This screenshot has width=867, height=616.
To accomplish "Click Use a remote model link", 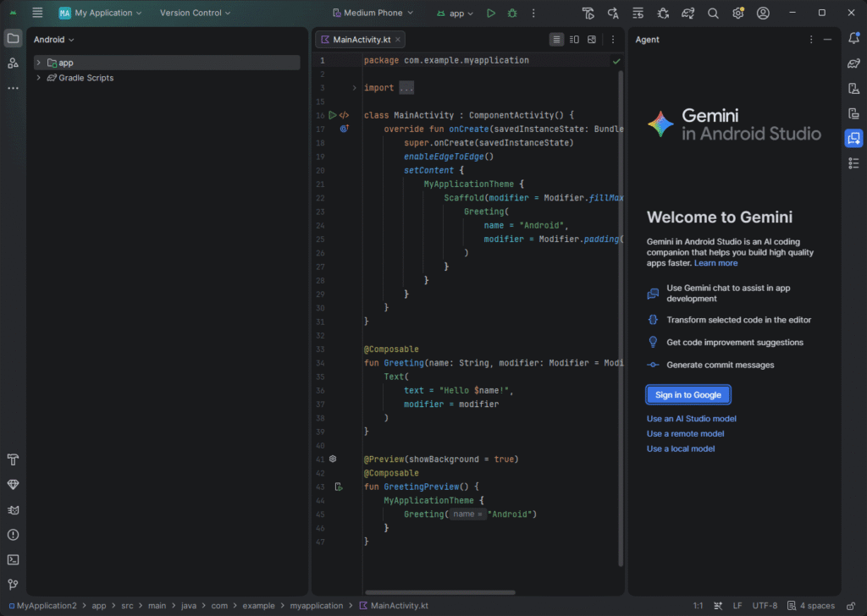I will coord(685,434).
